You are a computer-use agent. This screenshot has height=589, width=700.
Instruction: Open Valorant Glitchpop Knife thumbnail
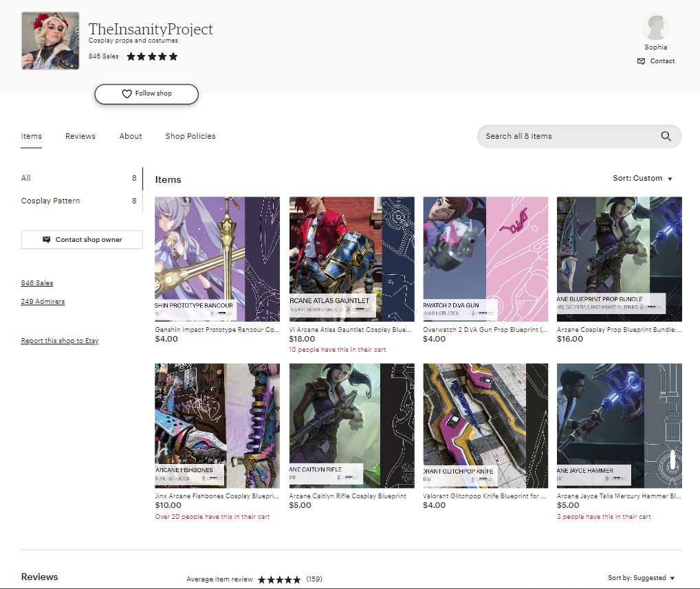(x=485, y=425)
